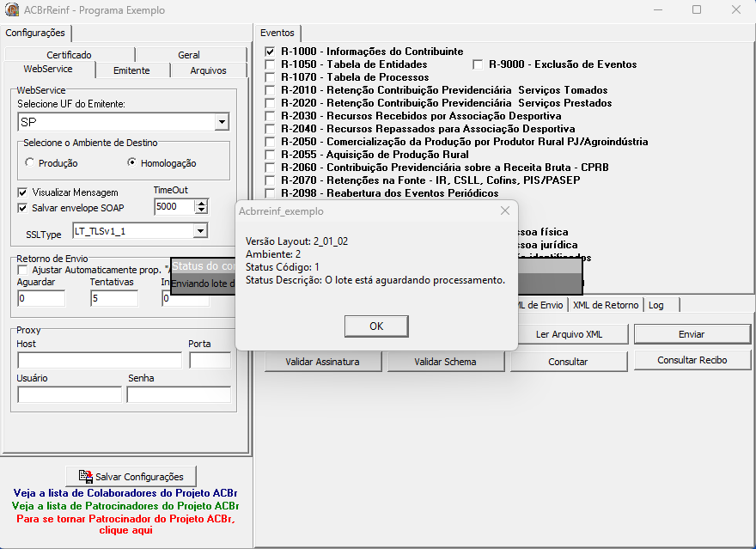The width and height of the screenshot is (756, 549).
Task: Click the Validar Schema button
Action: pos(446,362)
